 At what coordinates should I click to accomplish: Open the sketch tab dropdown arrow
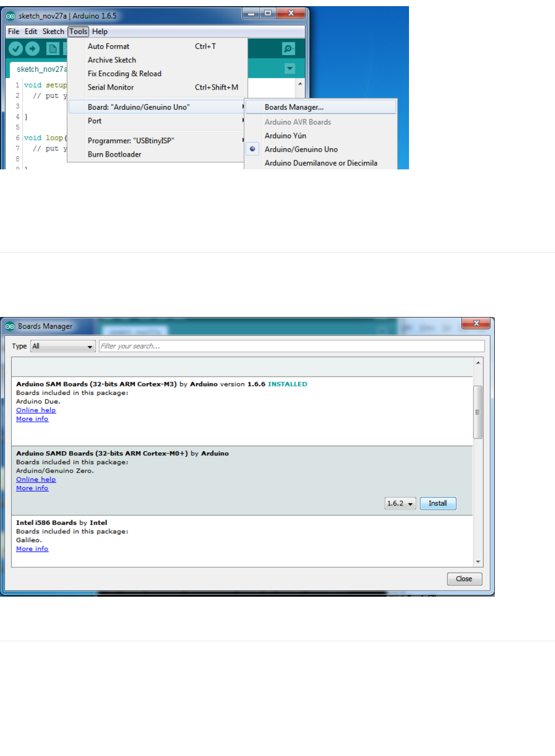pyautogui.click(x=290, y=69)
